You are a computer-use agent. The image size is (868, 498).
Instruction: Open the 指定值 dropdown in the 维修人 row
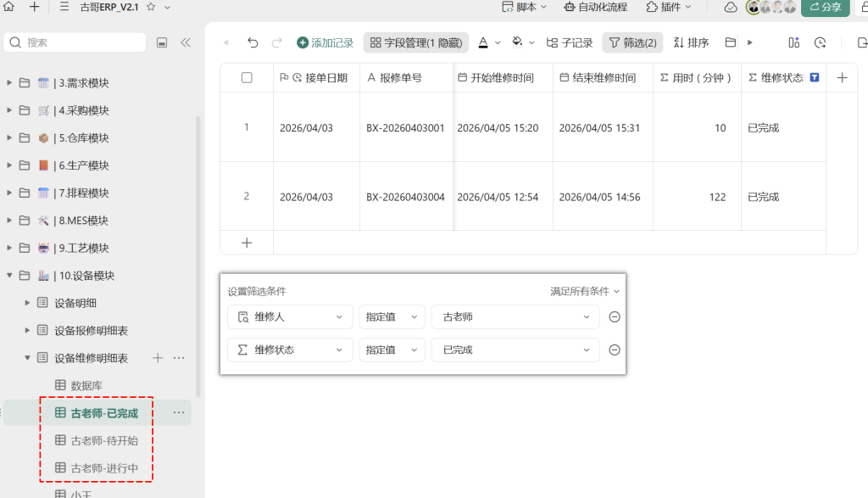click(x=392, y=316)
